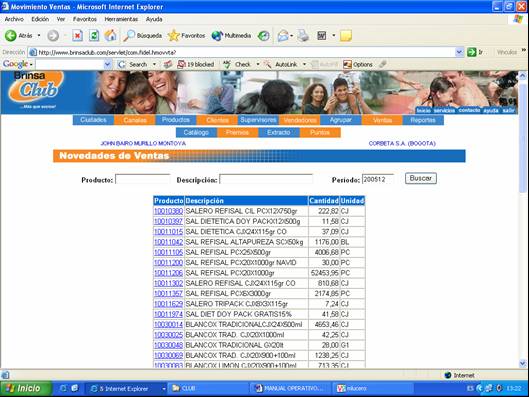This screenshot has width=529, height=397.
Task: Select the Ciudades tab
Action: [93, 120]
